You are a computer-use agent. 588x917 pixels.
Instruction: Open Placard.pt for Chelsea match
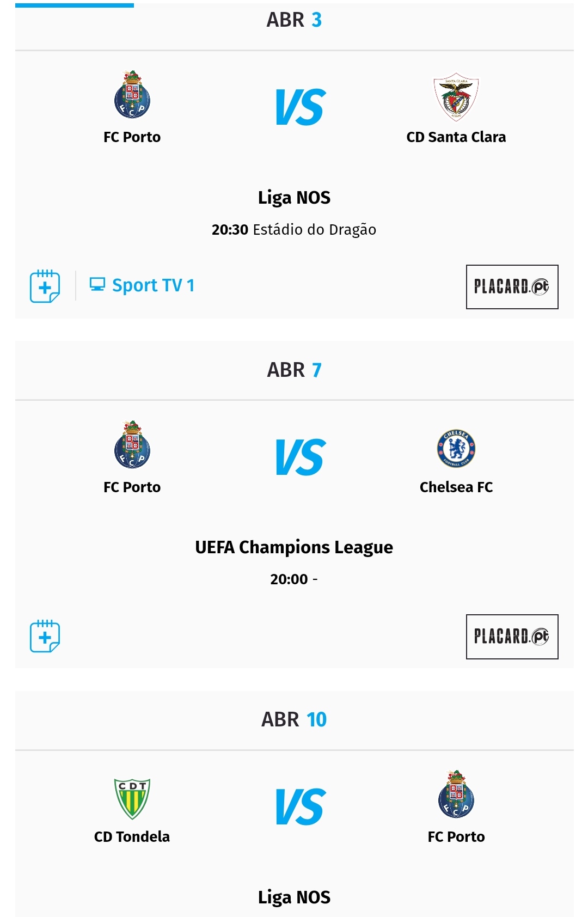coord(512,637)
